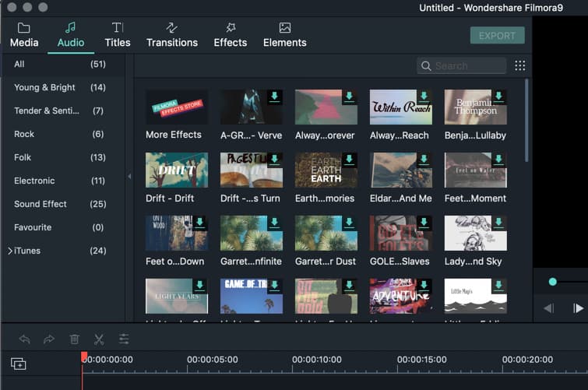Select the scissors split tool
This screenshot has height=390, width=588.
point(99,339)
